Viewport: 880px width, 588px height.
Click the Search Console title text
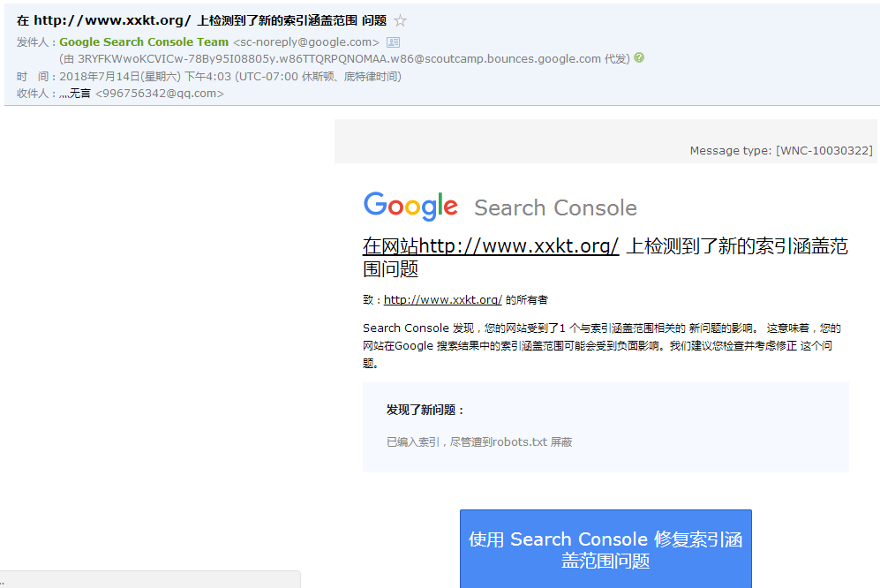point(555,207)
